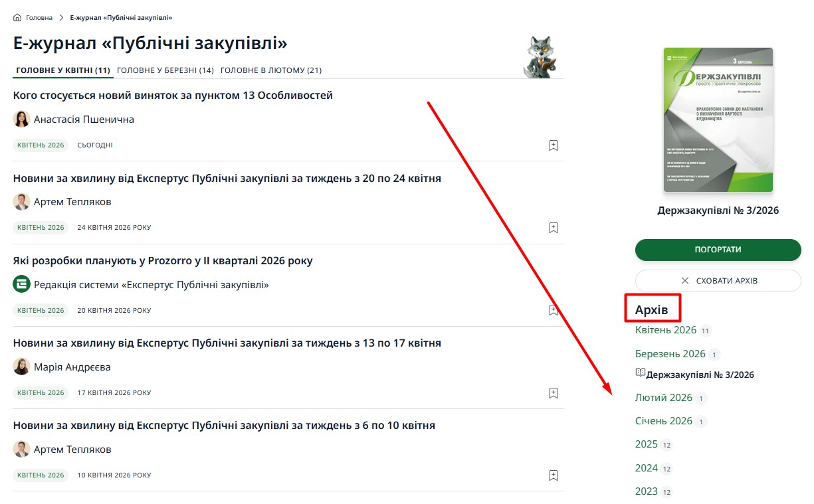The width and height of the screenshot is (814, 504).
Task: Expand Січень 2026 in the archive
Action: (664, 421)
